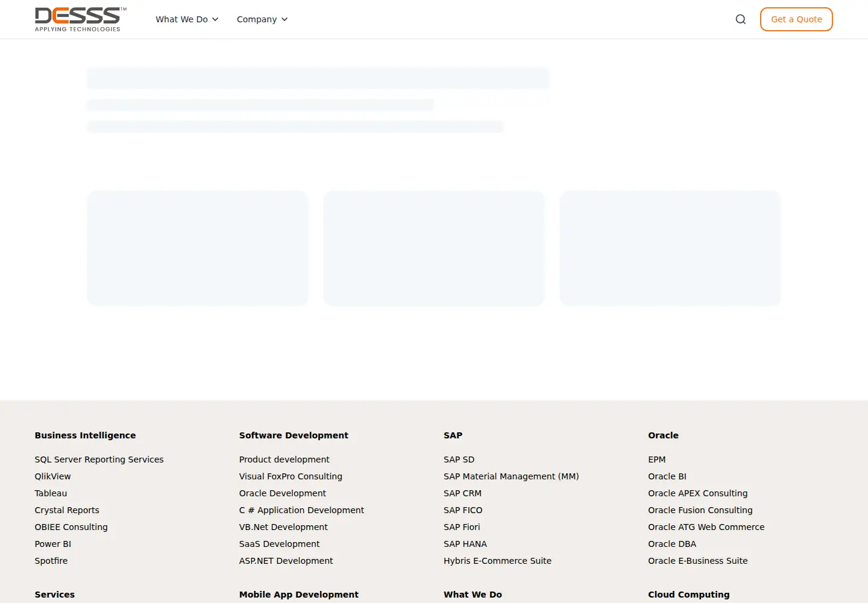The width and height of the screenshot is (868, 603).
Task: Go to the DESSS logo homepage
Action: [x=81, y=19]
